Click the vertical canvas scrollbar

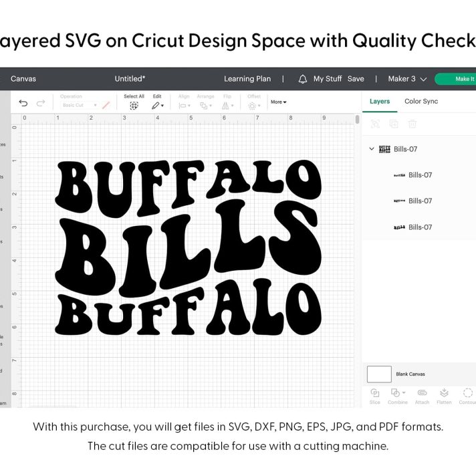point(357,119)
